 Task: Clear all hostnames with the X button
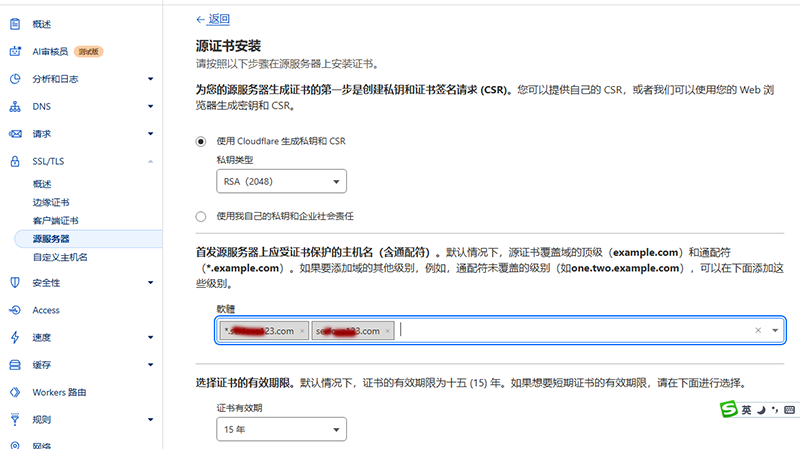(x=758, y=330)
